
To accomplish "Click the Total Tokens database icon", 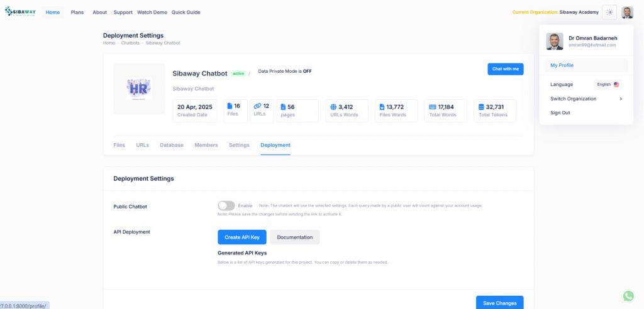I will pos(481,107).
